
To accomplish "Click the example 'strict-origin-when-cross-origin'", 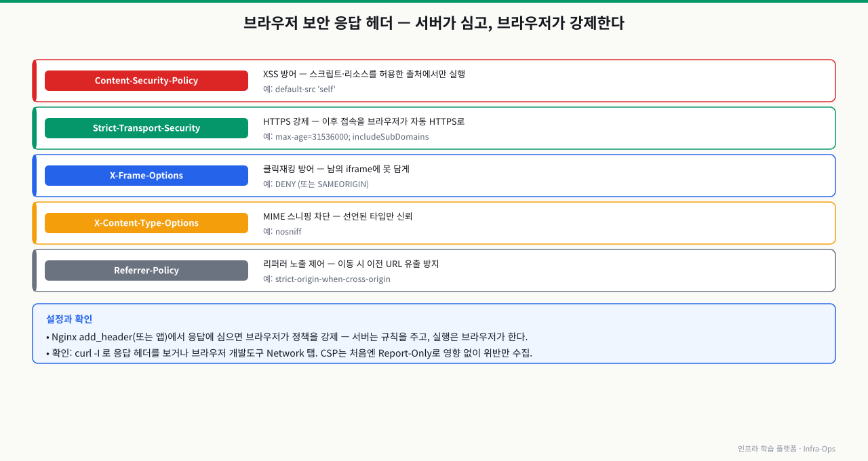I will coord(333,279).
